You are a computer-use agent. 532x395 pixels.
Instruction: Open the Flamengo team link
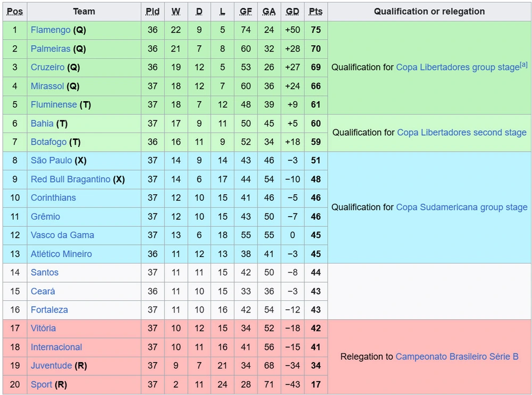[51, 30]
